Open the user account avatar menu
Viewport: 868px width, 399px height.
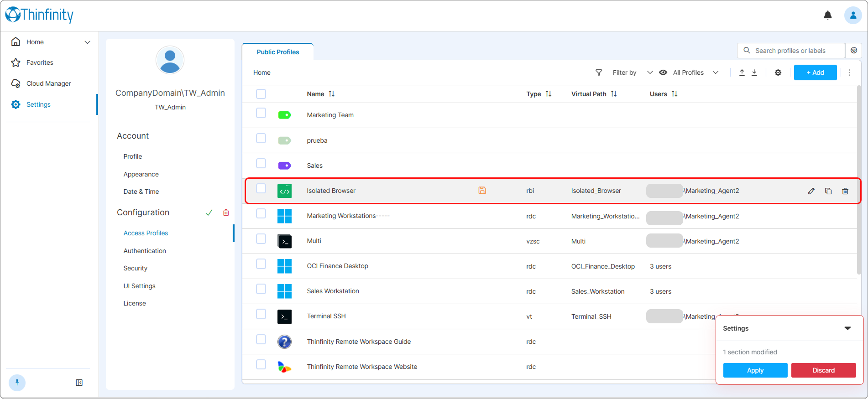(x=852, y=16)
